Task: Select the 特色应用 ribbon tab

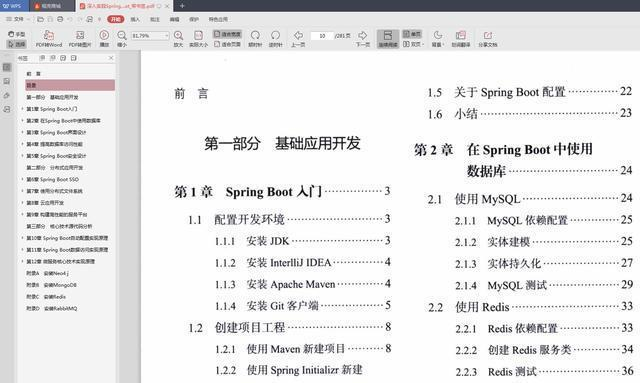Action: [x=218, y=19]
